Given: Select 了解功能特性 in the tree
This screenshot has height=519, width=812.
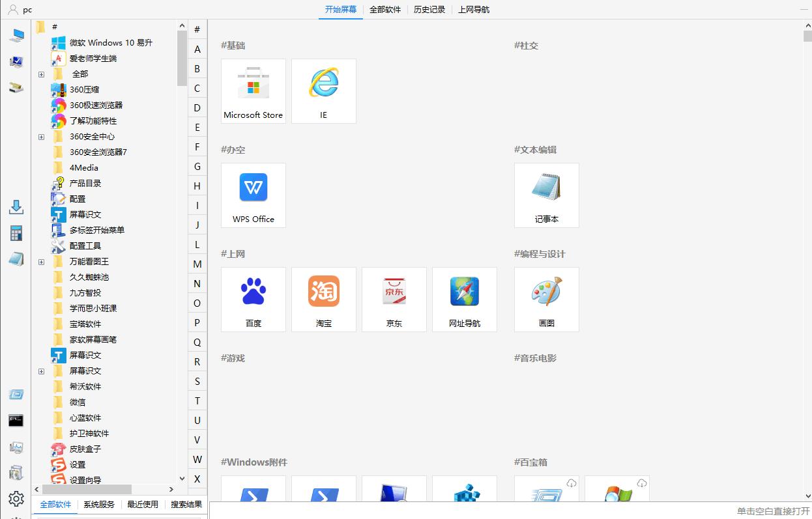Looking at the screenshot, I should (93, 120).
